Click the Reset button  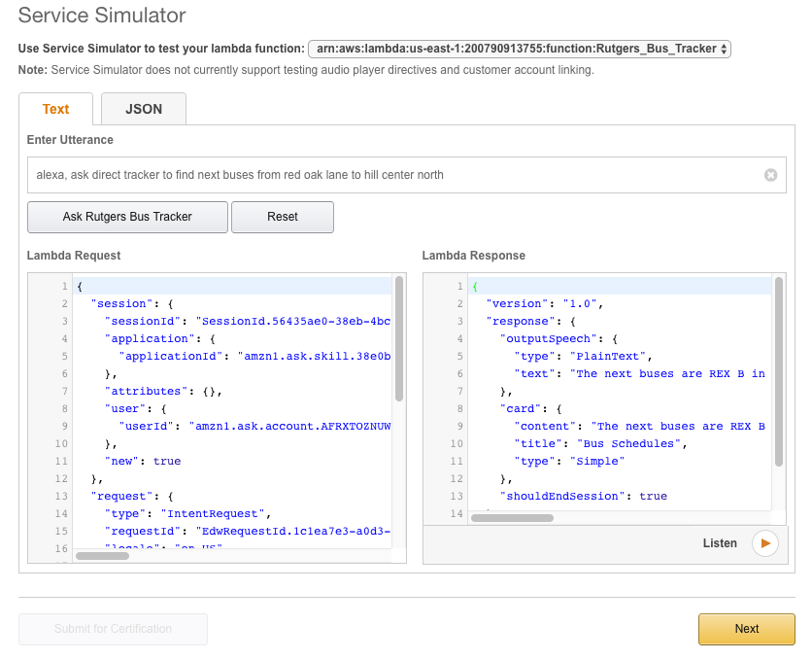pos(283,217)
